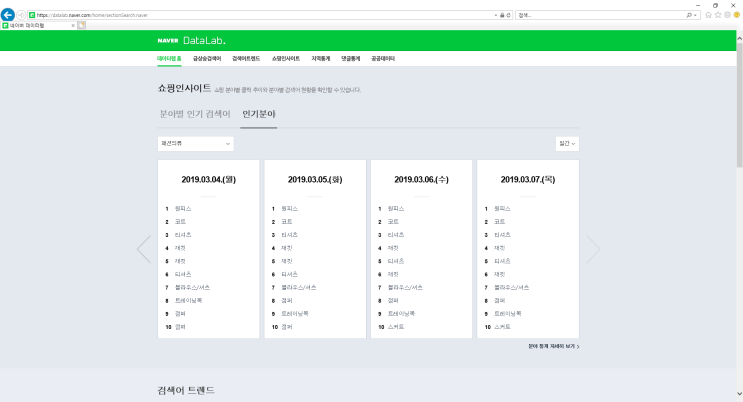Open the browser Tools gear icon

(727, 15)
